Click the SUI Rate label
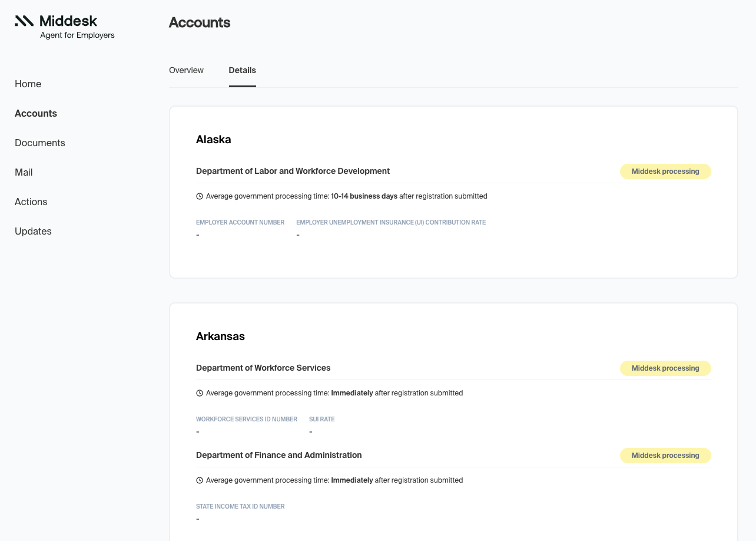Image resolution: width=756 pixels, height=541 pixels. point(321,420)
